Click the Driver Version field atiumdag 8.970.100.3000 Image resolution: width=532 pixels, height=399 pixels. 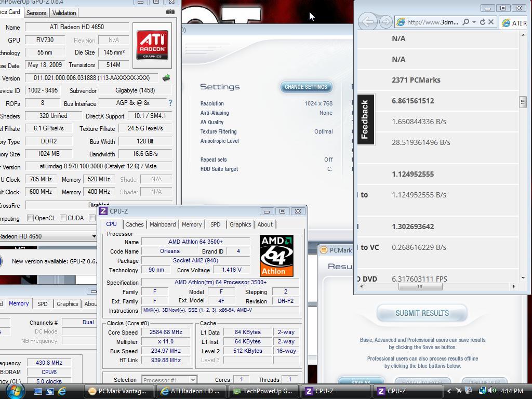98,166
